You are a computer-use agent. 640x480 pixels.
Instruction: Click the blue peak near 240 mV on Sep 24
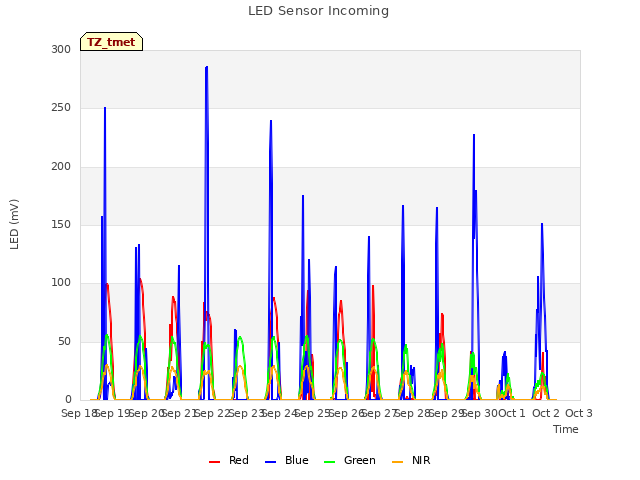pos(271,121)
